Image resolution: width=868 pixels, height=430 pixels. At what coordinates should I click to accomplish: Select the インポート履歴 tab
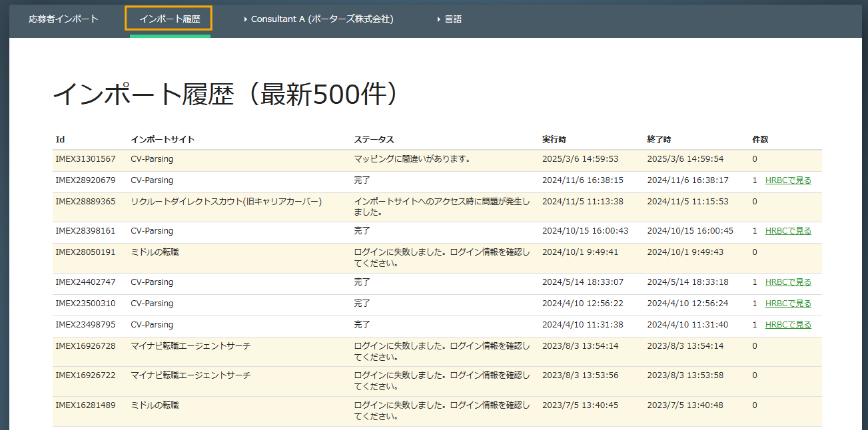coord(169,19)
